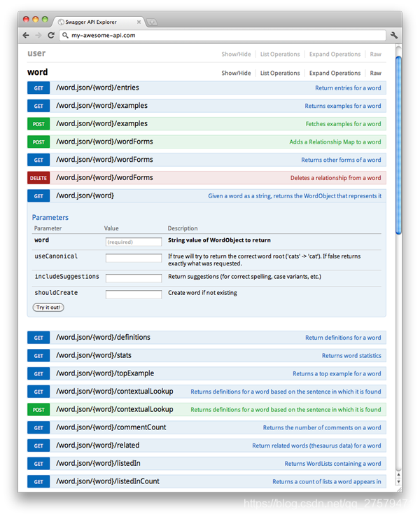420x517 pixels.
Task: Focus the useCanonical value field
Action: pos(134,258)
